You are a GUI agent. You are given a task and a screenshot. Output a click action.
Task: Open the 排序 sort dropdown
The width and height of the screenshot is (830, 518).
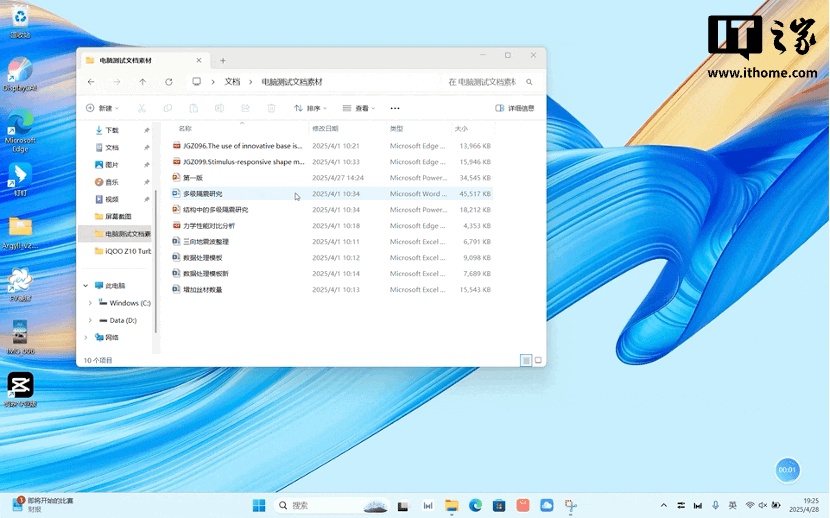(310, 108)
